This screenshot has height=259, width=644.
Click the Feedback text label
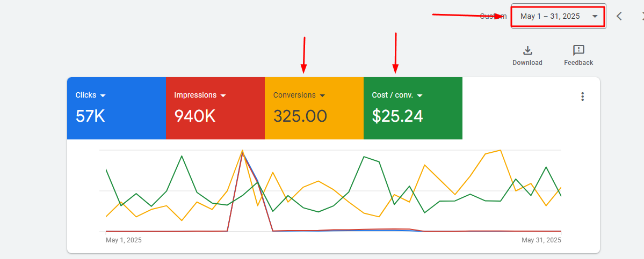pos(578,63)
